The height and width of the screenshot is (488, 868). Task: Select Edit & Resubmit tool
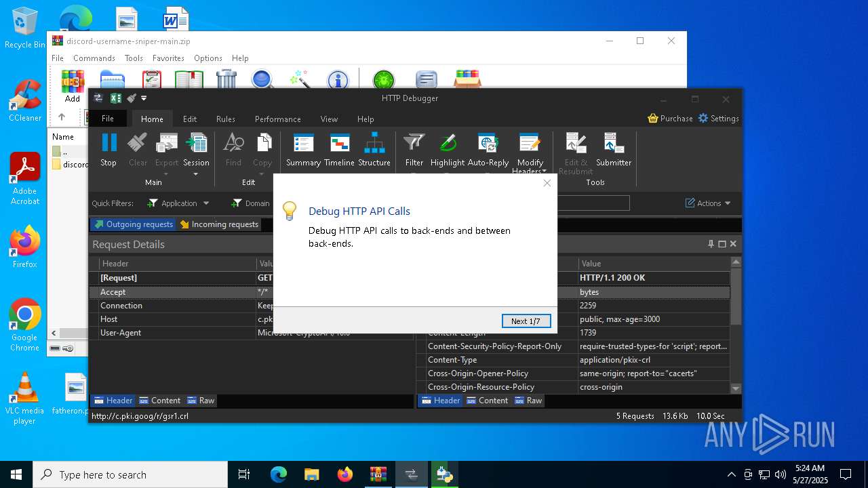point(576,153)
